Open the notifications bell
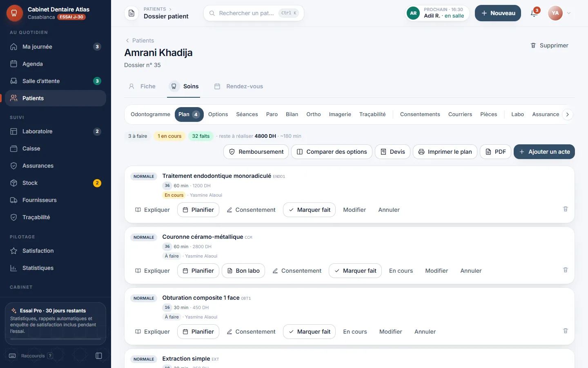Viewport: 588px width, 368px height. coord(534,13)
